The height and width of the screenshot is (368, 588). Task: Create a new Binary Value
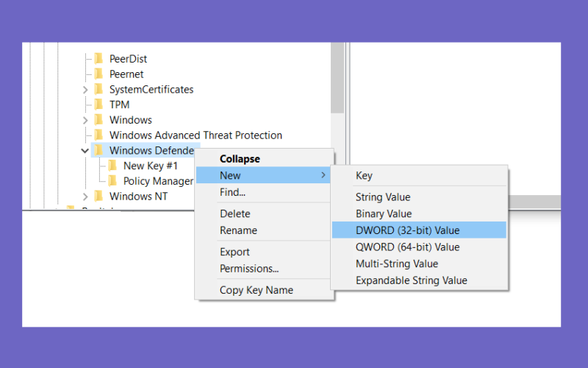[x=419, y=213]
